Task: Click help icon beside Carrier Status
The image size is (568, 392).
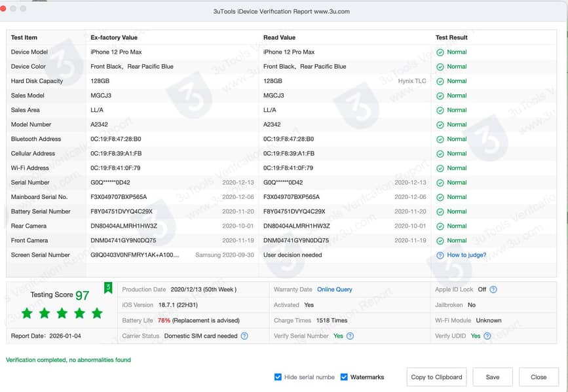Action: 244,336
